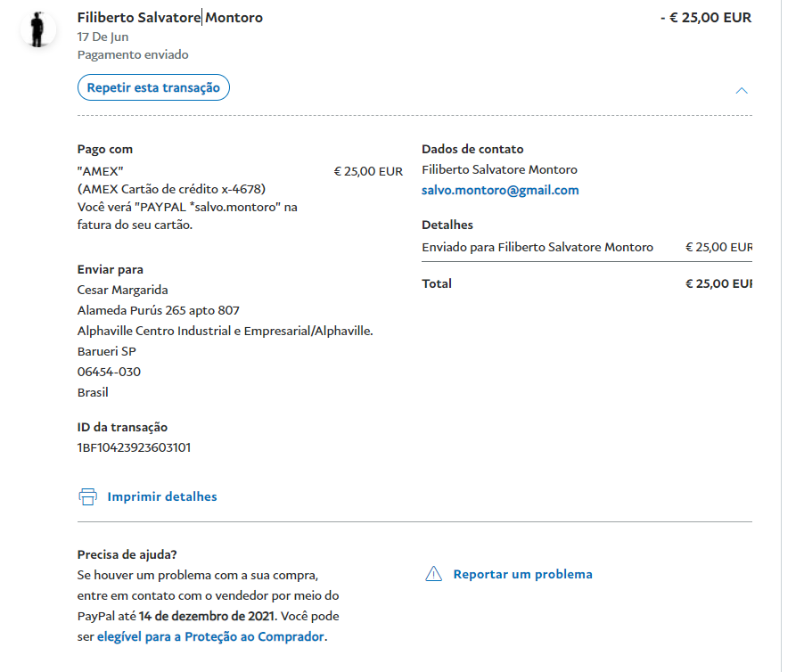The width and height of the screenshot is (804, 672).
Task: Click the "Pago com" section heading
Action: (x=105, y=149)
